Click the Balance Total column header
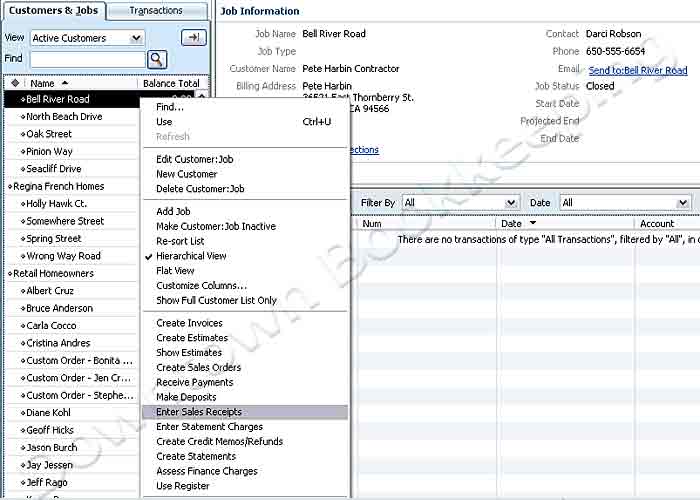 pyautogui.click(x=173, y=83)
